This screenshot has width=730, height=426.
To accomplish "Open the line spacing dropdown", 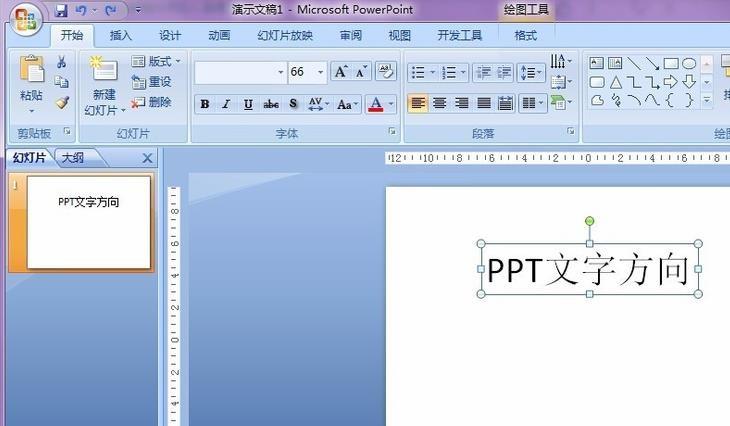I will click(532, 72).
